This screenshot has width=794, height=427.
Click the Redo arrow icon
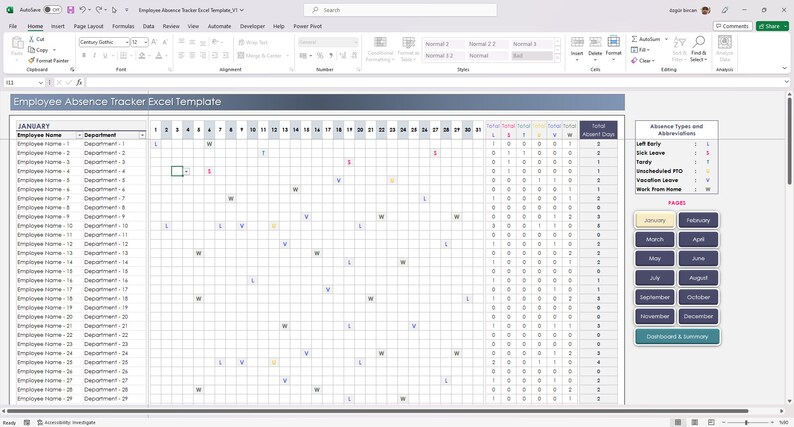tap(99, 10)
